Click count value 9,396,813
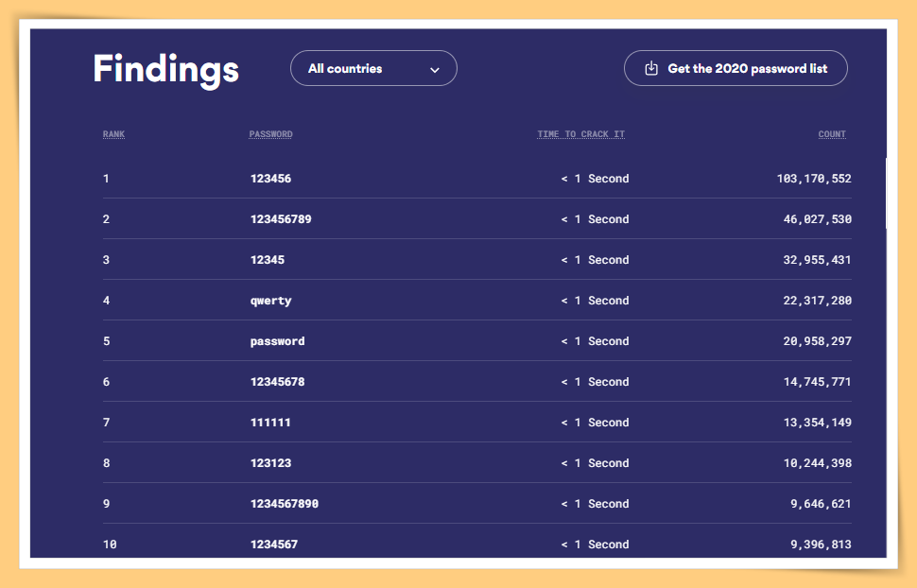 [821, 545]
